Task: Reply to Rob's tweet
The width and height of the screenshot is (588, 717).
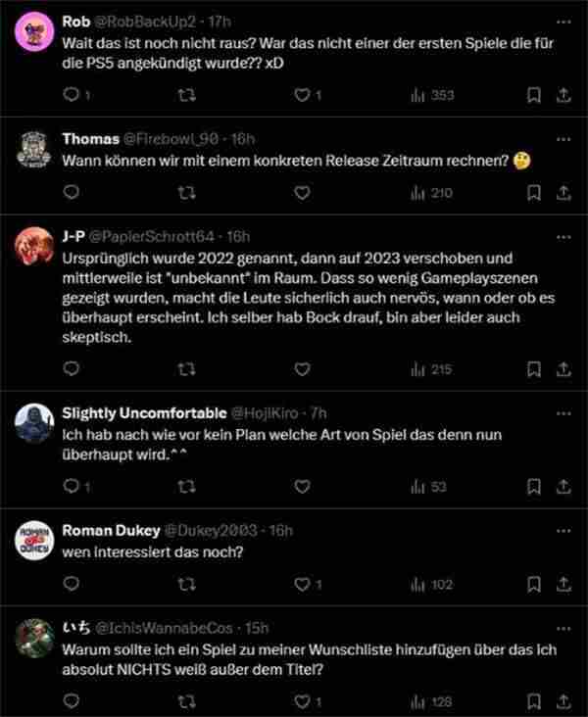Action: tap(70, 95)
